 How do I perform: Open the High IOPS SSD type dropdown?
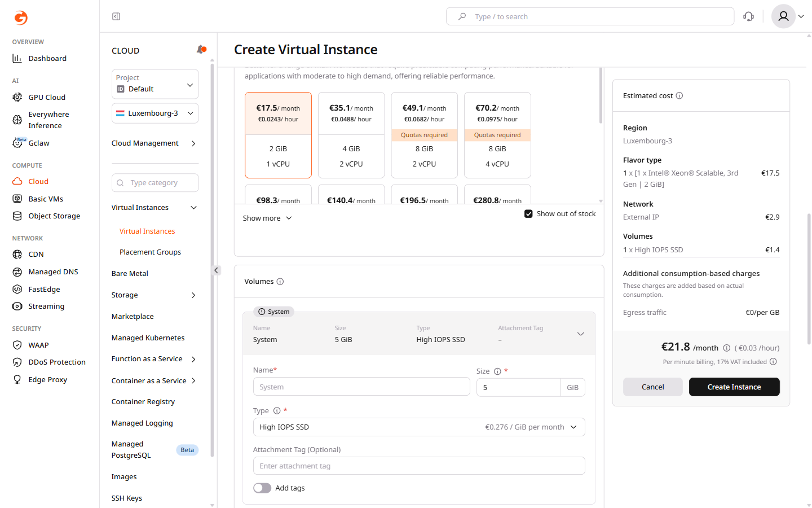[x=419, y=427]
